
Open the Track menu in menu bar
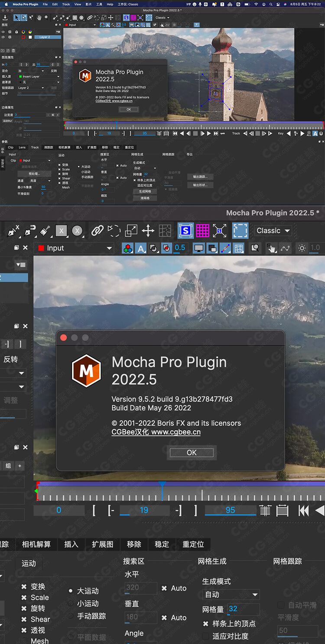(66, 4)
